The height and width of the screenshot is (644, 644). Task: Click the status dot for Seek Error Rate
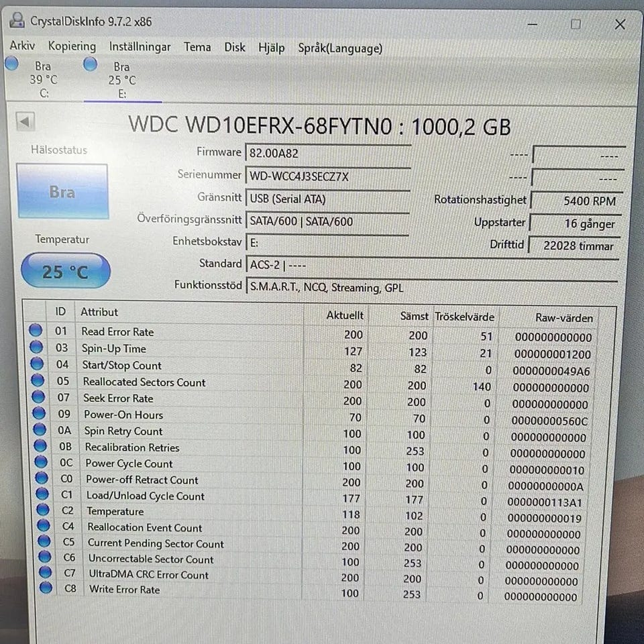click(x=38, y=396)
